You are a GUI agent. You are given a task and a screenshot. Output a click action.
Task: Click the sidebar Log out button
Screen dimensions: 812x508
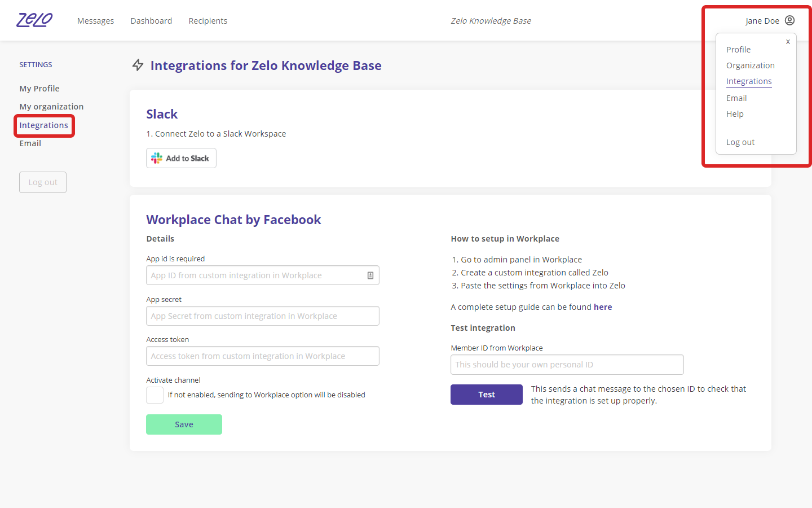[x=43, y=182]
